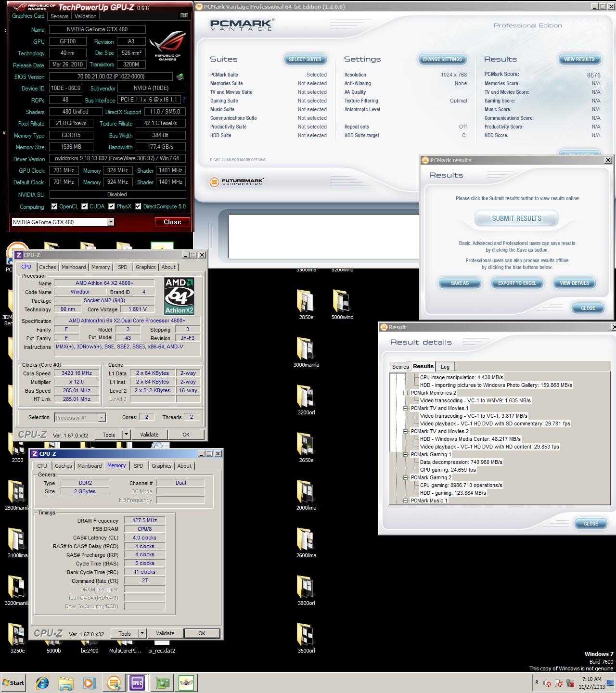Click the Futuremark Corporation logo
Image resolution: width=616 pixels, height=693 pixels.
237,182
